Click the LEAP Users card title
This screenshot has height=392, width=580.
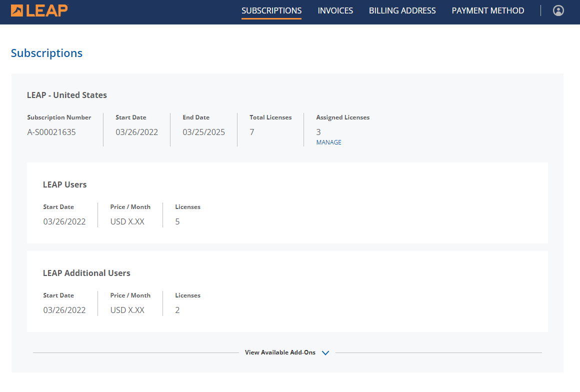point(64,184)
